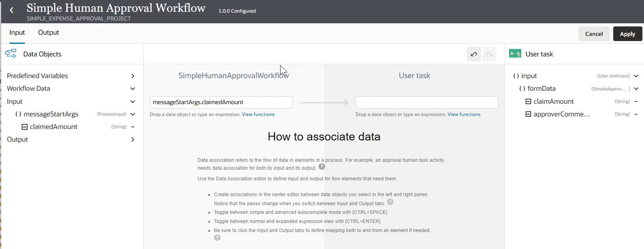644x249 pixels.
Task: Click the empty User task expression field
Action: pyautogui.click(x=427, y=103)
